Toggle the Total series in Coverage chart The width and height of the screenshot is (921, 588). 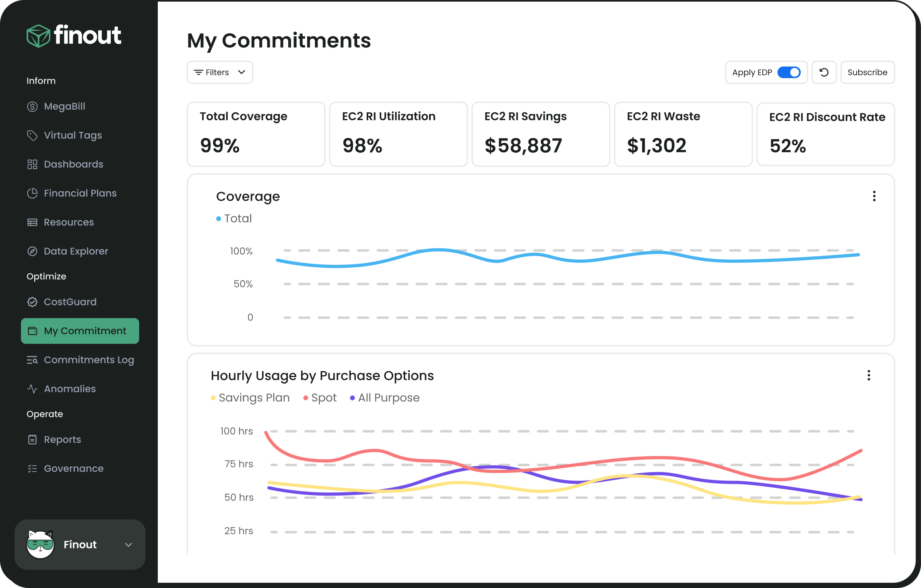[x=233, y=218]
